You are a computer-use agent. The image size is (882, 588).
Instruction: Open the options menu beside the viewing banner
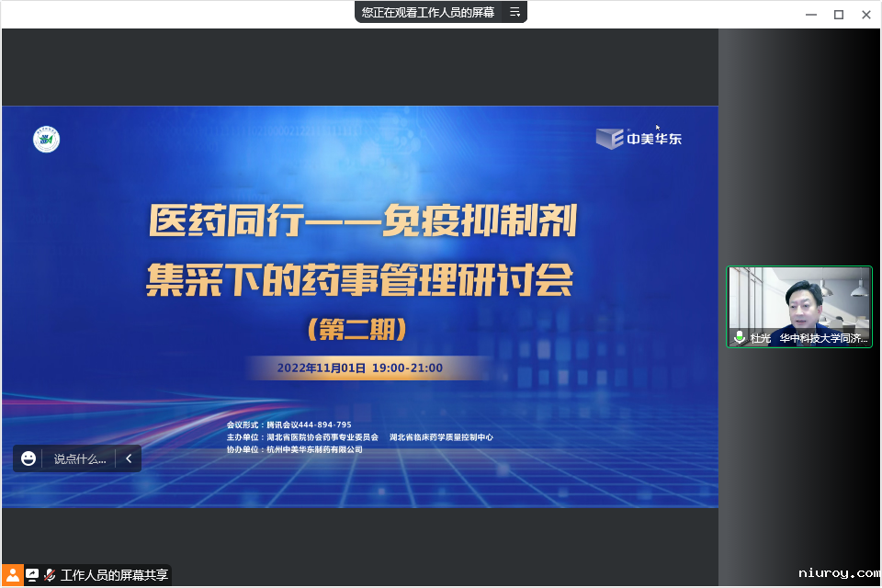click(x=514, y=12)
